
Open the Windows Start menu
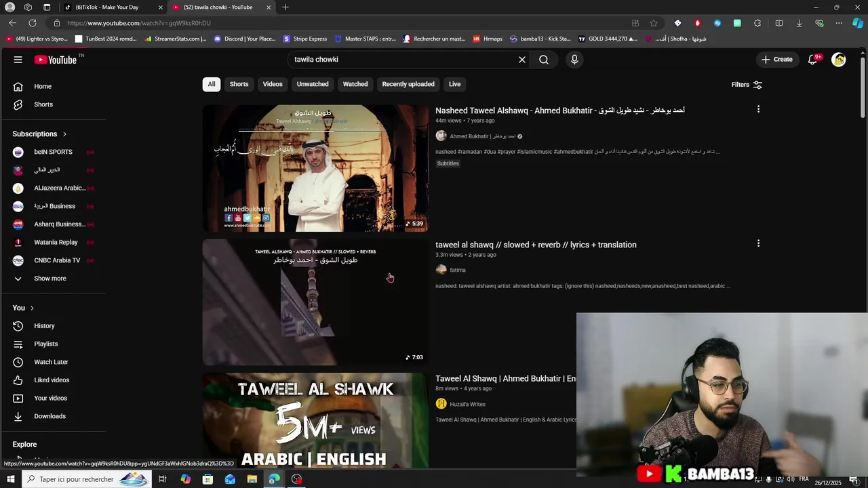click(11, 479)
